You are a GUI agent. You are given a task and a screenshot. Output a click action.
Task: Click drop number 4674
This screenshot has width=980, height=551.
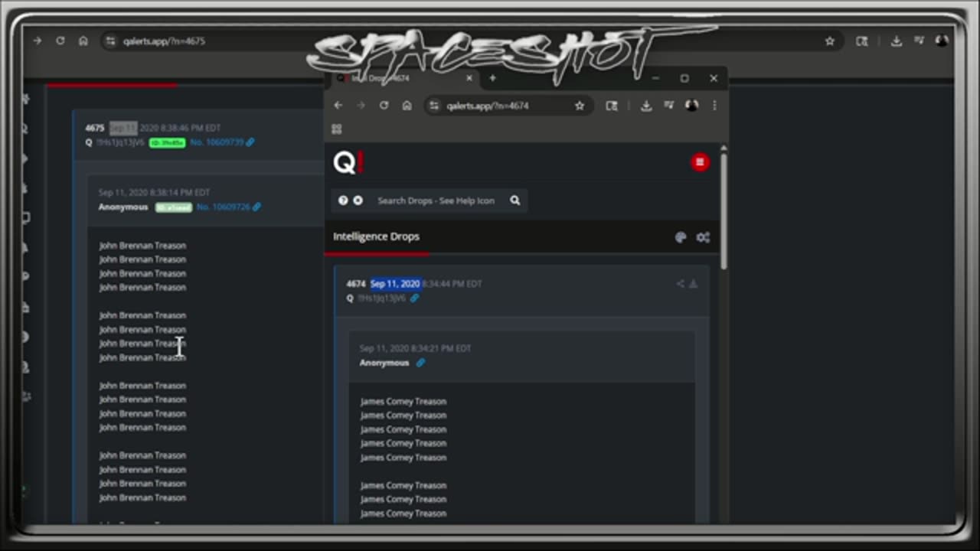pyautogui.click(x=356, y=284)
